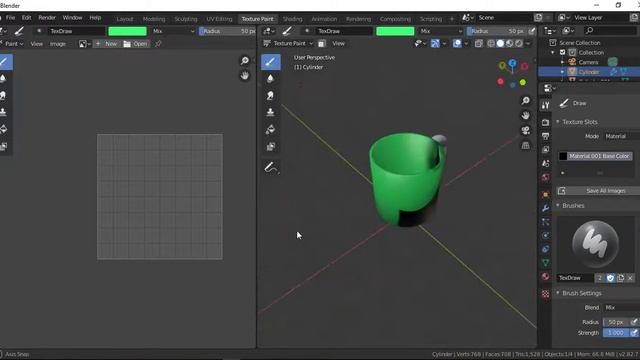
Task: Select rendered viewport shading
Action: click(x=519, y=43)
